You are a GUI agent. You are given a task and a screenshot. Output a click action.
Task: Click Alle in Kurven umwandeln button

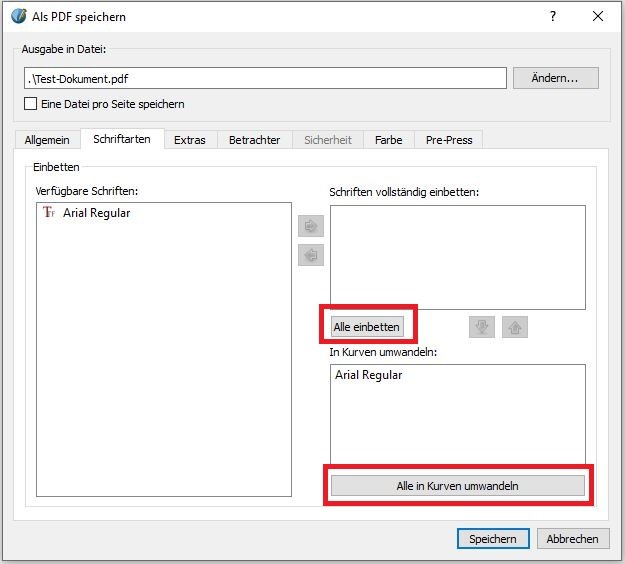pos(457,485)
